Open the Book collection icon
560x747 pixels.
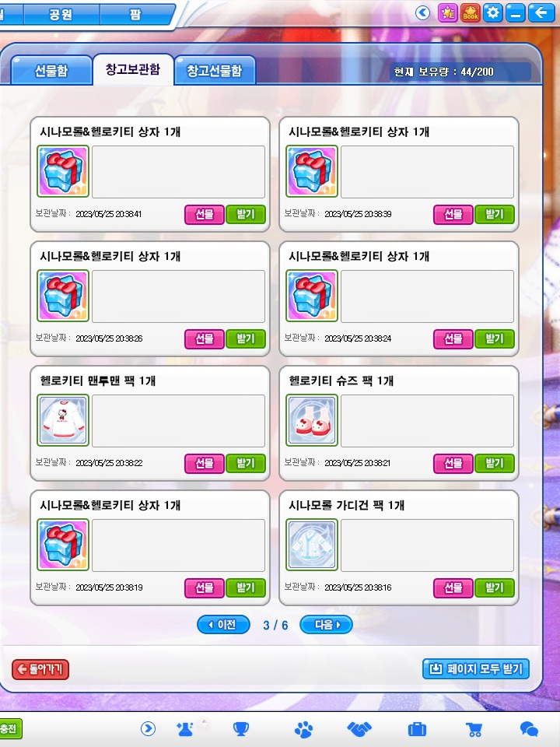(x=471, y=12)
